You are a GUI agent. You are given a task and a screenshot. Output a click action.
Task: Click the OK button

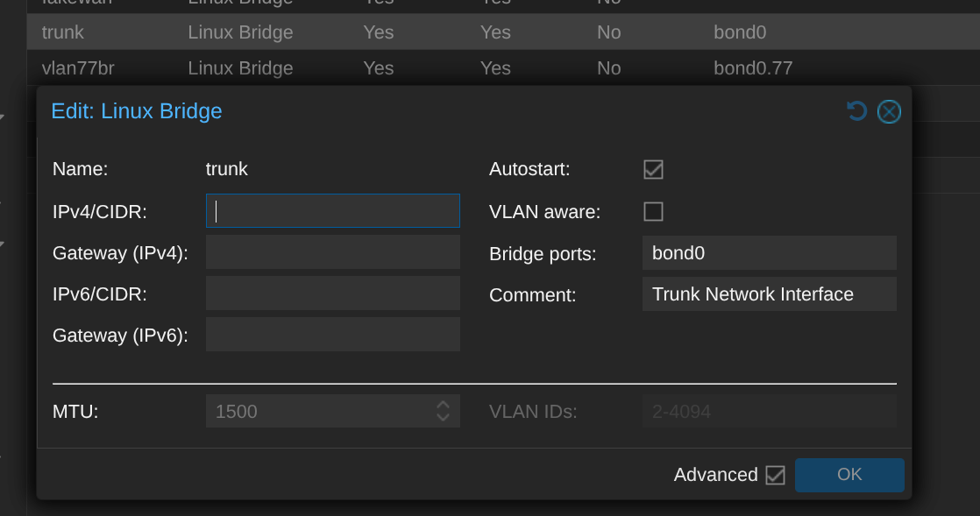coord(849,475)
